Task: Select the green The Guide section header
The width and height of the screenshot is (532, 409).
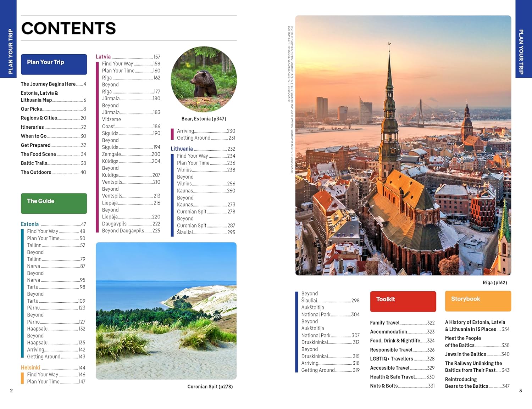Action: pyautogui.click(x=54, y=203)
